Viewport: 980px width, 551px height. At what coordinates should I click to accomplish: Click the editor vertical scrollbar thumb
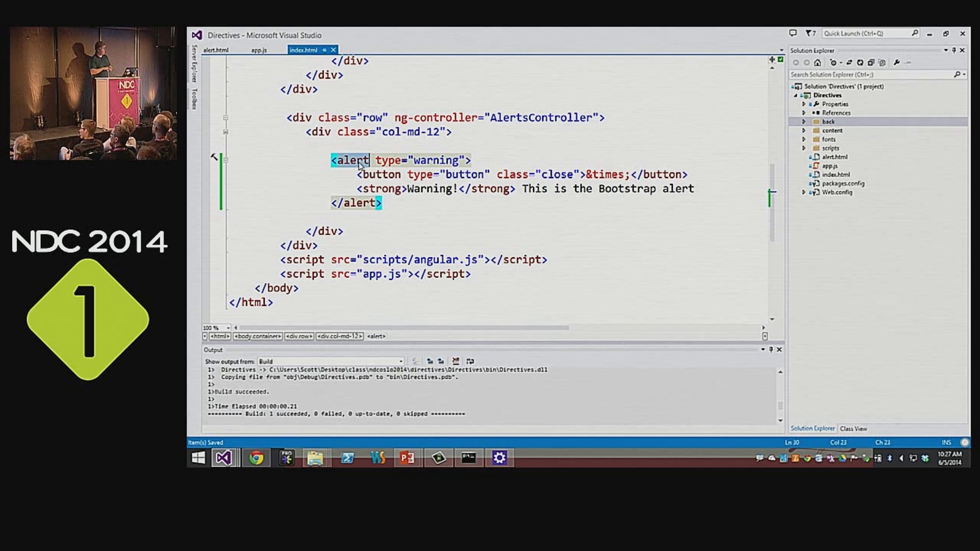(x=772, y=202)
